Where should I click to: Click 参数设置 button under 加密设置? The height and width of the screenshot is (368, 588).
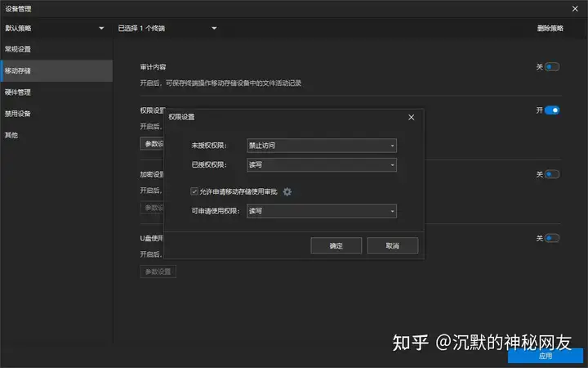152,208
